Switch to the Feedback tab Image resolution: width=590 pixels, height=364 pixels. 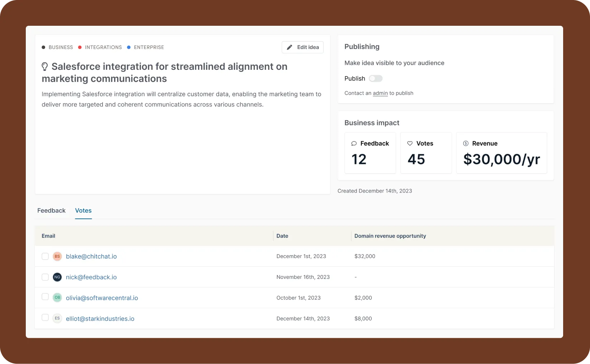pyautogui.click(x=51, y=210)
